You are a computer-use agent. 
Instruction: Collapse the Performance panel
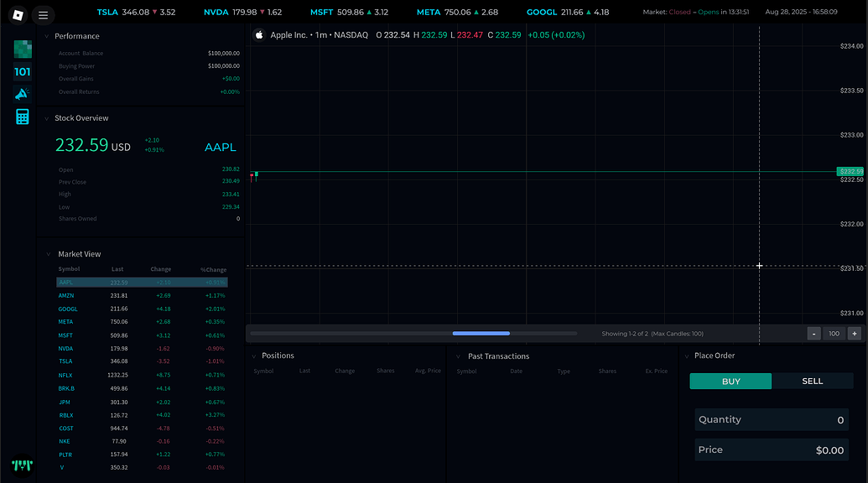[x=47, y=36]
